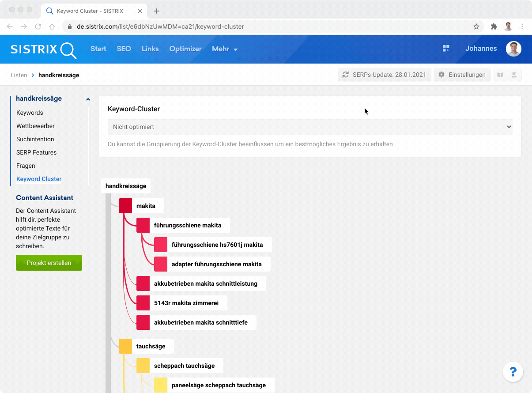Open the SEO navigation item
This screenshot has height=393, width=532.
124,49
